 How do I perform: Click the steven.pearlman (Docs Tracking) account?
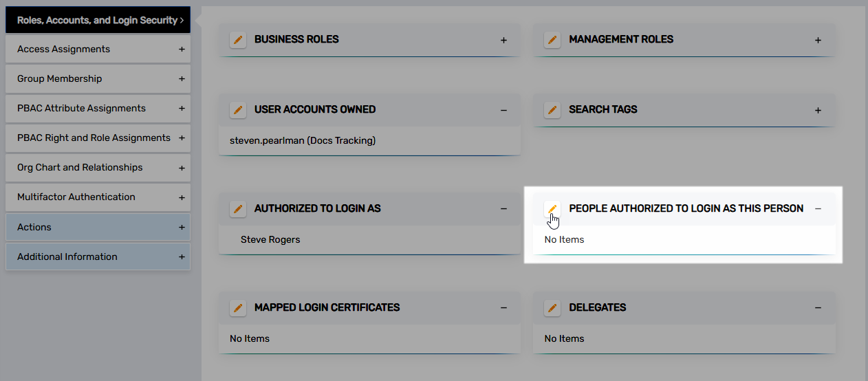pos(303,141)
